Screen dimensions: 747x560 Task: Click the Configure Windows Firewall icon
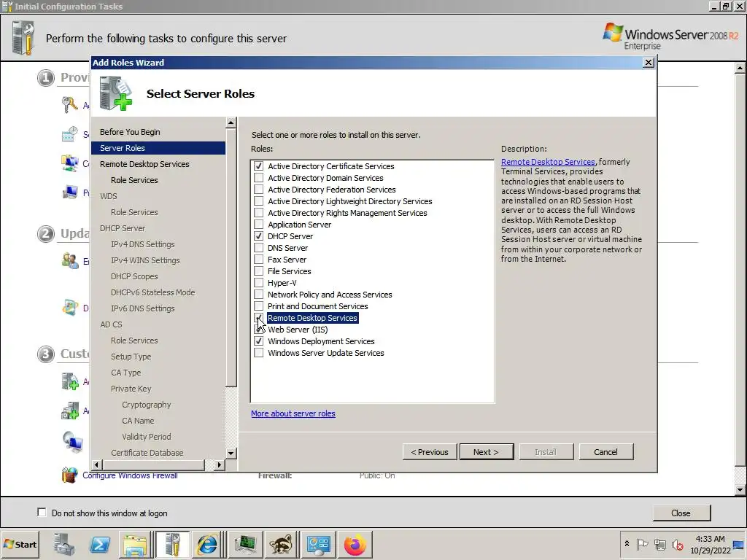tap(69, 474)
